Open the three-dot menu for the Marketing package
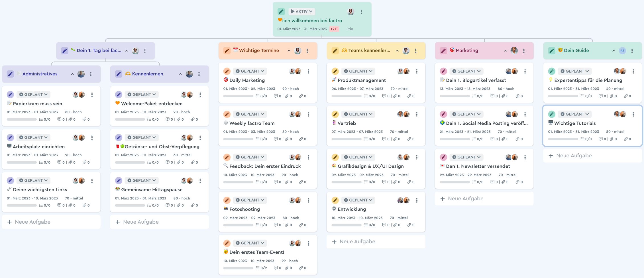This screenshot has height=278, width=644. point(524,51)
